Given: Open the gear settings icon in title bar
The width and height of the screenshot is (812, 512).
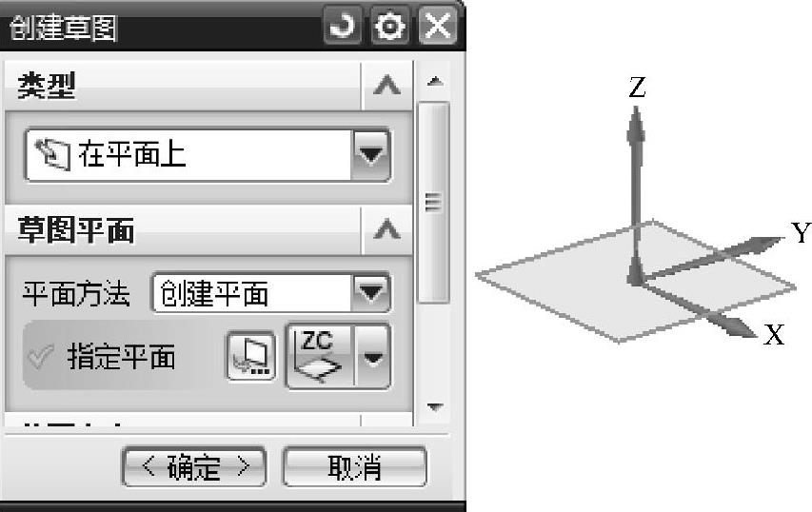Looking at the screenshot, I should click(x=390, y=25).
